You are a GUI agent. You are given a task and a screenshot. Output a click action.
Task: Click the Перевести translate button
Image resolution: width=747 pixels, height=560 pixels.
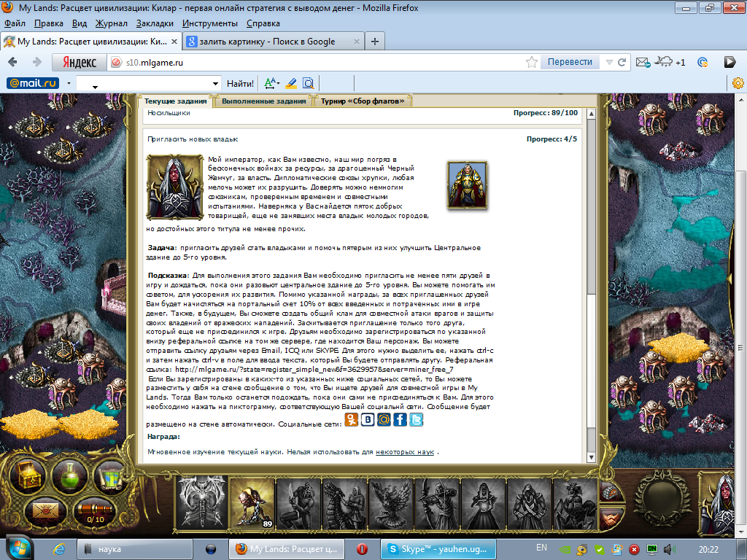(x=570, y=62)
